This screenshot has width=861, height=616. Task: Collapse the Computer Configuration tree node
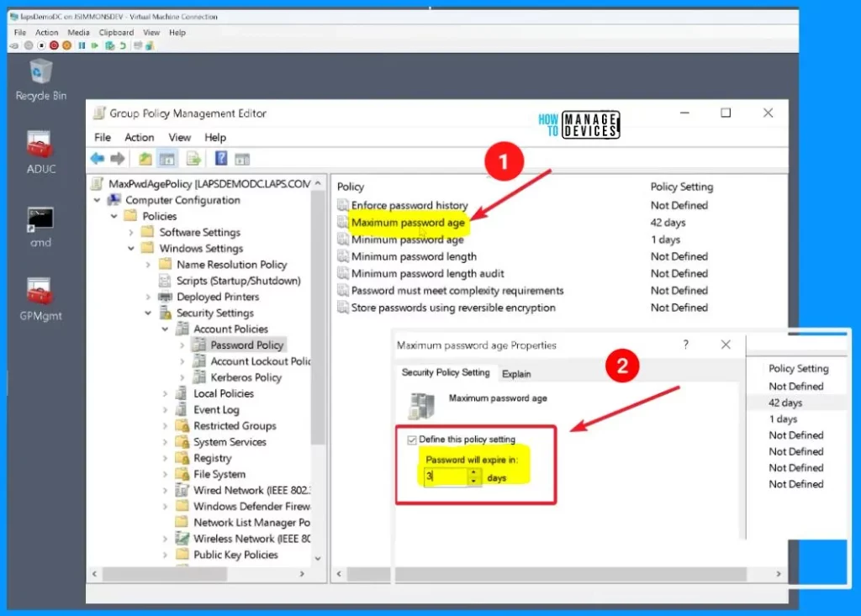tap(98, 200)
